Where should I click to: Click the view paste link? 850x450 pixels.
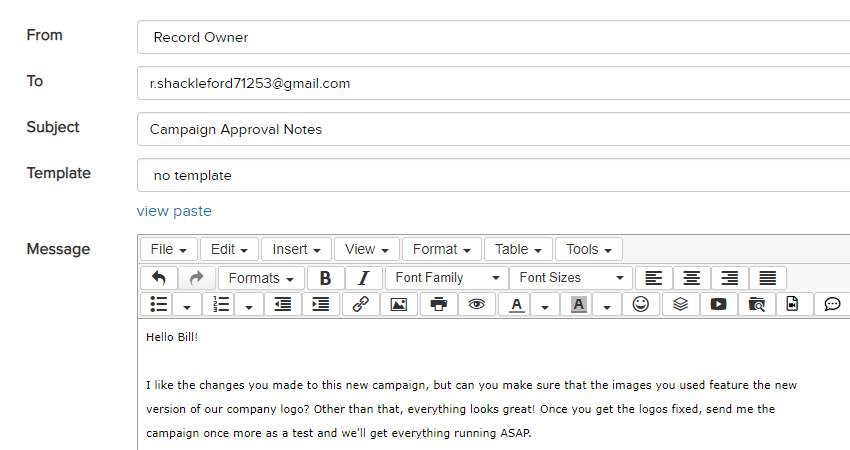click(x=174, y=211)
